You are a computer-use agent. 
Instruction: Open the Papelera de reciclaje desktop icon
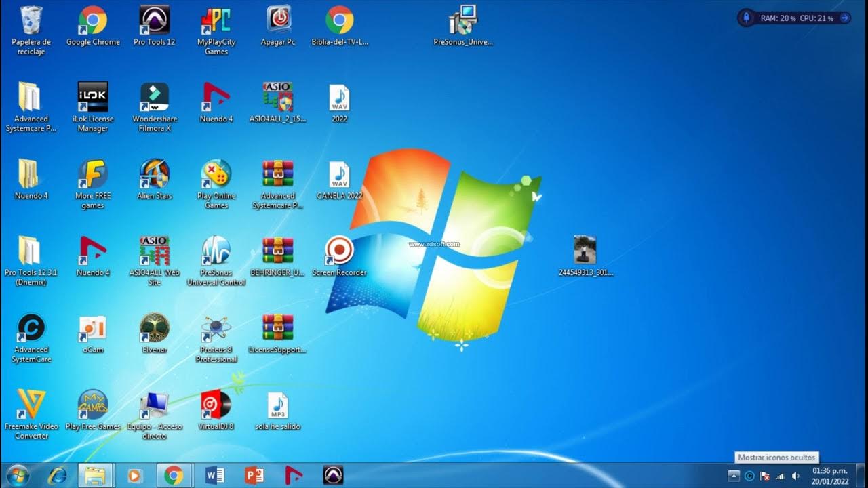point(31,30)
